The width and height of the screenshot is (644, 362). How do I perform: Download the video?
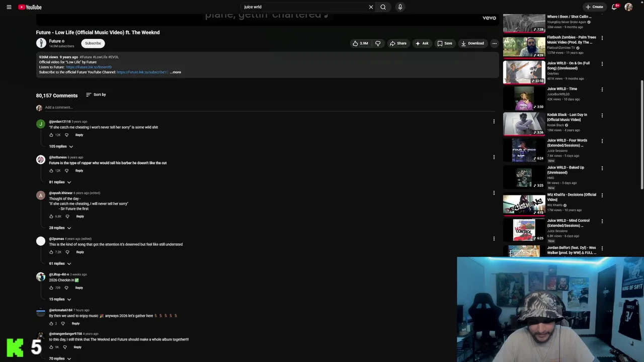(x=473, y=43)
